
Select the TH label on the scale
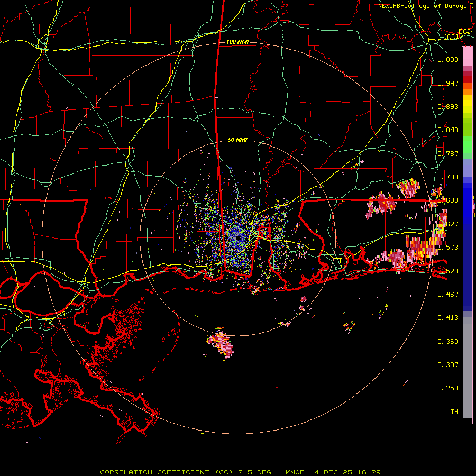pyautogui.click(x=454, y=412)
